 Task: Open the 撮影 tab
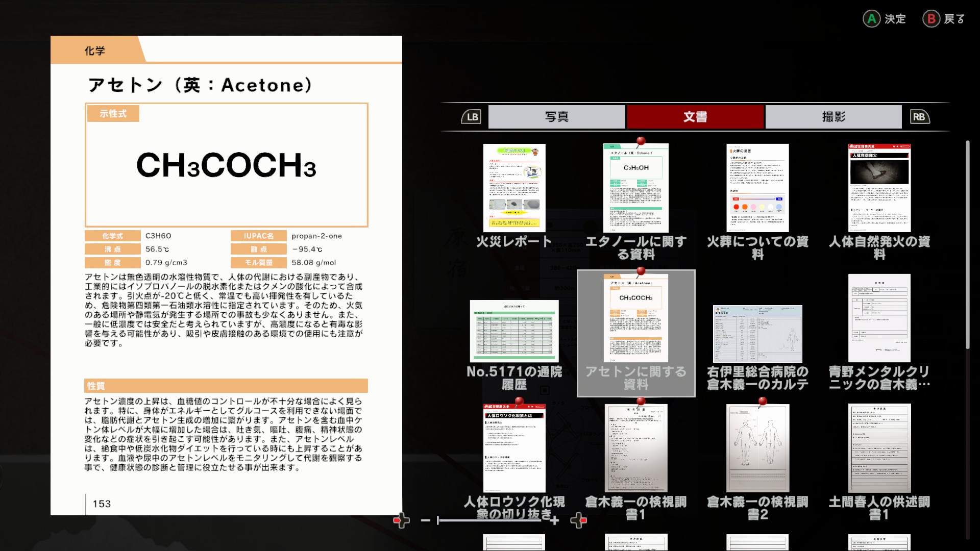click(834, 117)
